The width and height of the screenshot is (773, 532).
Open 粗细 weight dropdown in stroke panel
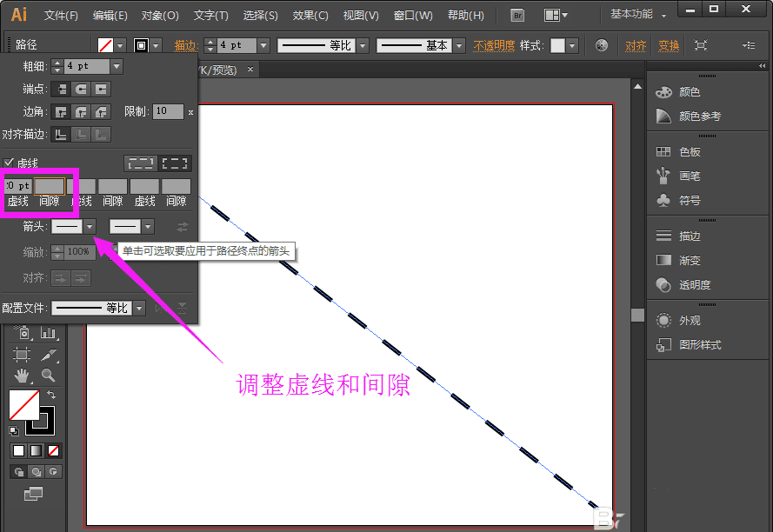(x=117, y=66)
